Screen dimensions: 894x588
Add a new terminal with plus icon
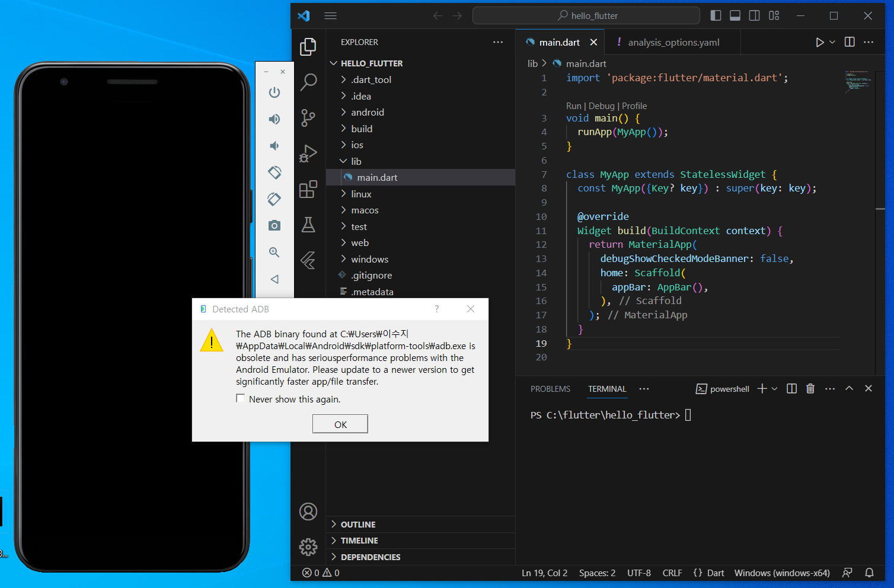762,389
